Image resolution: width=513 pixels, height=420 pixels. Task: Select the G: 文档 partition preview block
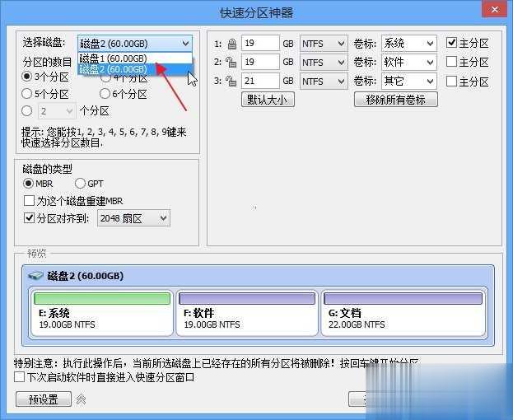pos(404,312)
